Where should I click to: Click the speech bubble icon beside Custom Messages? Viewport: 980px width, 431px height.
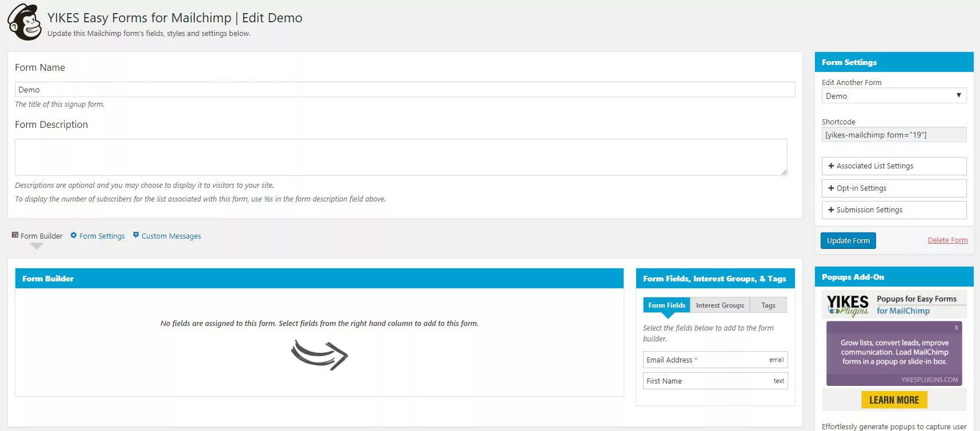point(136,235)
